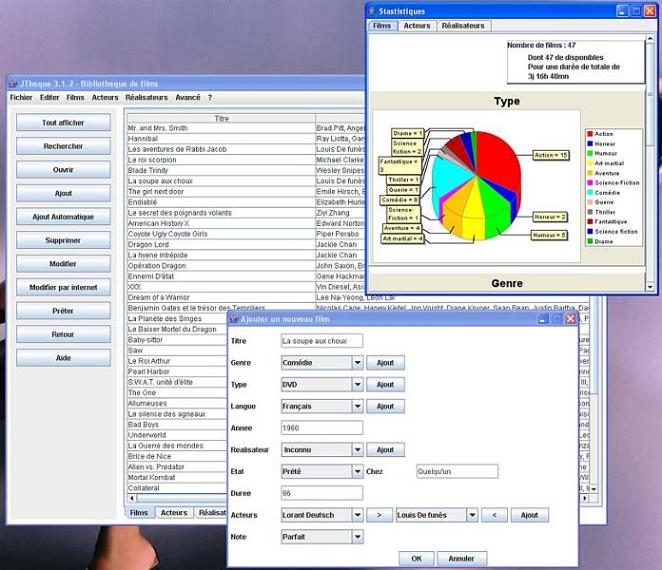Click Ajout button in Acteurs row
Screen dimensions: 662x570
pyautogui.click(x=529, y=515)
